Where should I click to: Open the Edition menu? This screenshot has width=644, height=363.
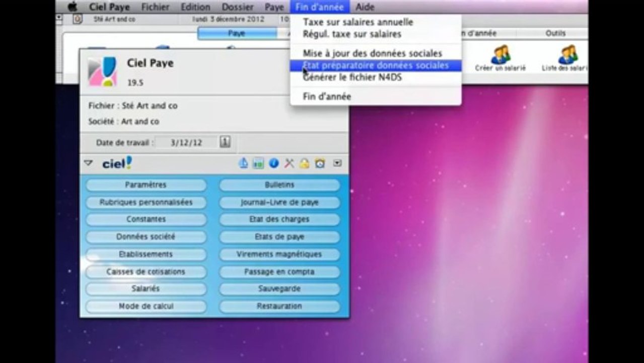195,7
